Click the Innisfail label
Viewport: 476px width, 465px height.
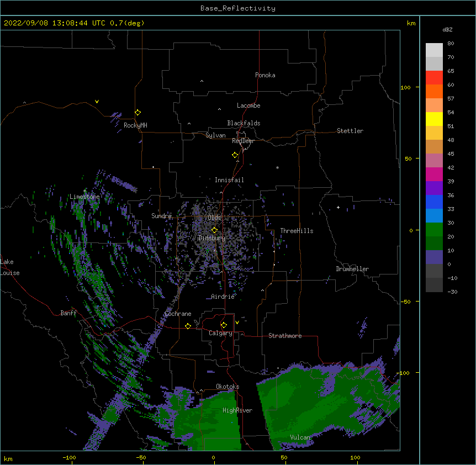pyautogui.click(x=229, y=180)
